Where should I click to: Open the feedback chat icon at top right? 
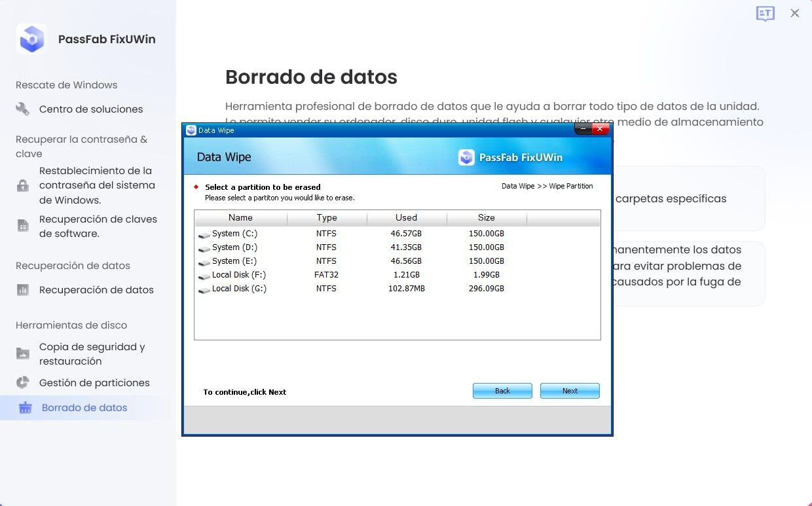(765, 14)
